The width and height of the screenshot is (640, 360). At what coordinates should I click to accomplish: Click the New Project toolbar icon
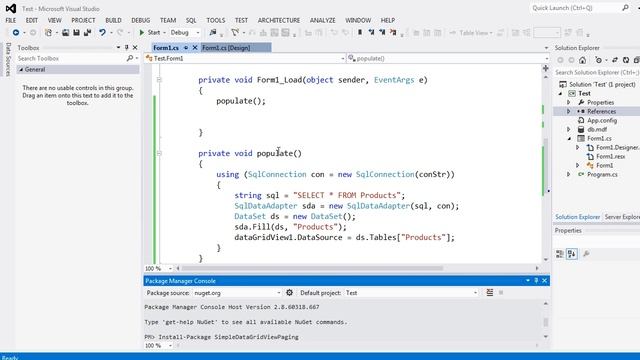49,33
